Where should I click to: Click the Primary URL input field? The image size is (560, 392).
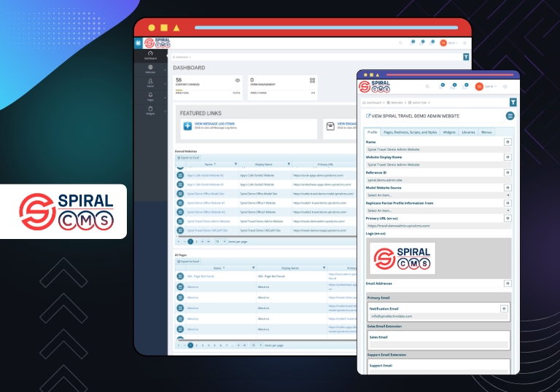pyautogui.click(x=437, y=226)
